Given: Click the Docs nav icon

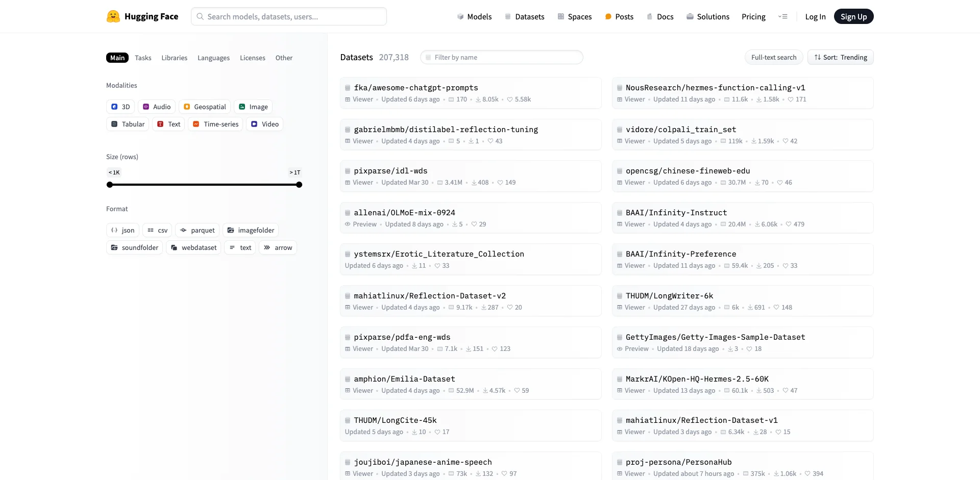Looking at the screenshot, I should 650,16.
